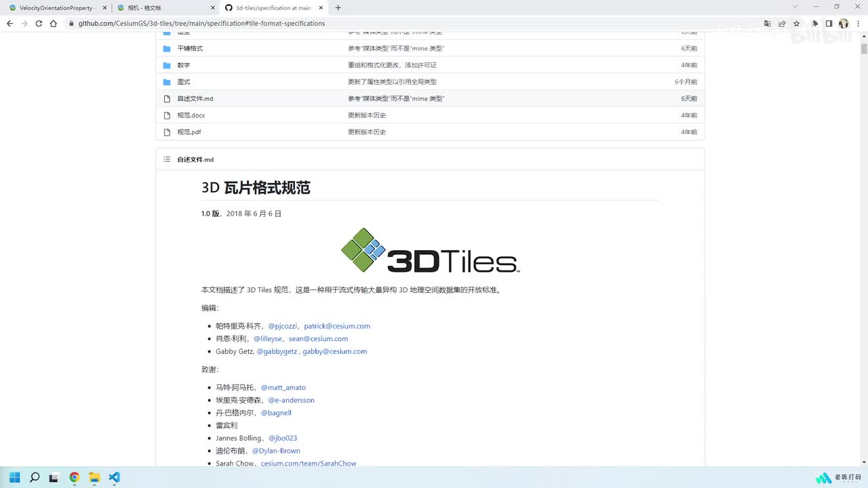Click file icon beside 自述文件.md row
This screenshot has width=868, height=488.
click(167, 98)
